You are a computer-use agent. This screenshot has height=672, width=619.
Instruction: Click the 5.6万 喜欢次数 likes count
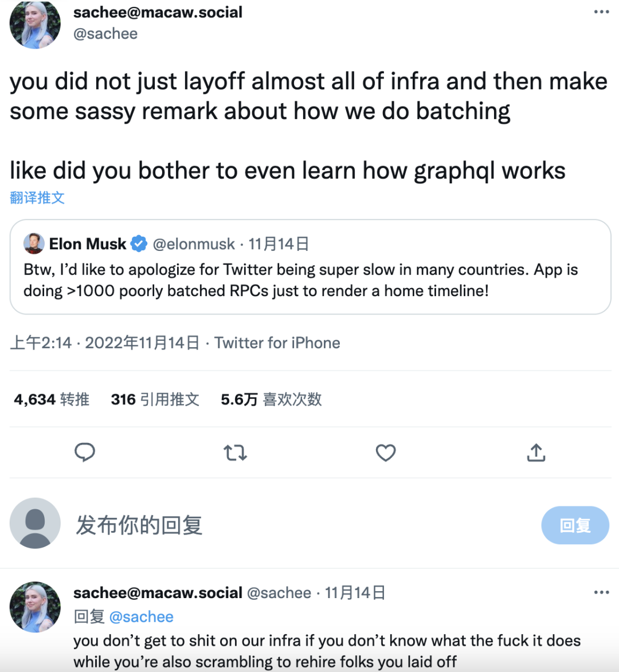[271, 399]
